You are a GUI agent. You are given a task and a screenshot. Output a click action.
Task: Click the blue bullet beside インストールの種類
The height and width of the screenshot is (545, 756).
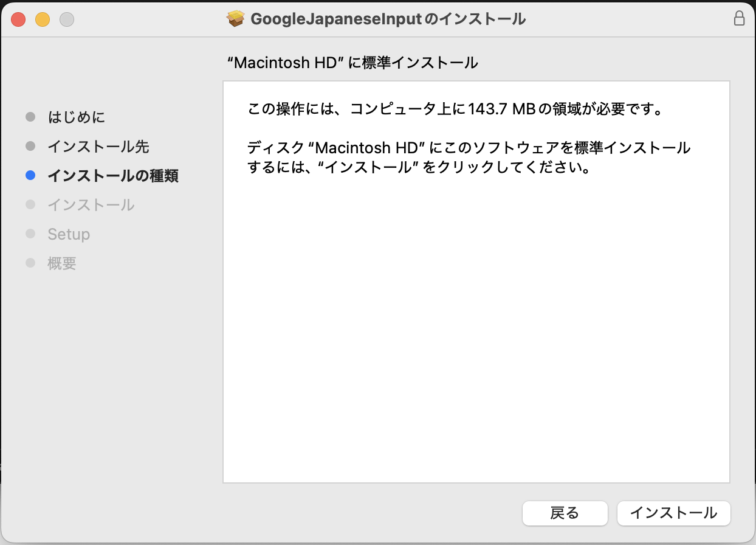click(x=31, y=176)
